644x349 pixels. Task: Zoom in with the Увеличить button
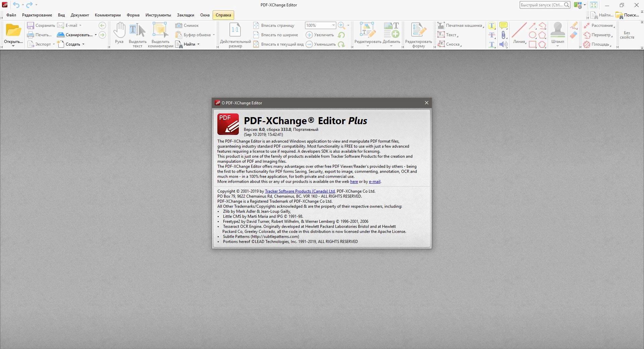point(320,35)
